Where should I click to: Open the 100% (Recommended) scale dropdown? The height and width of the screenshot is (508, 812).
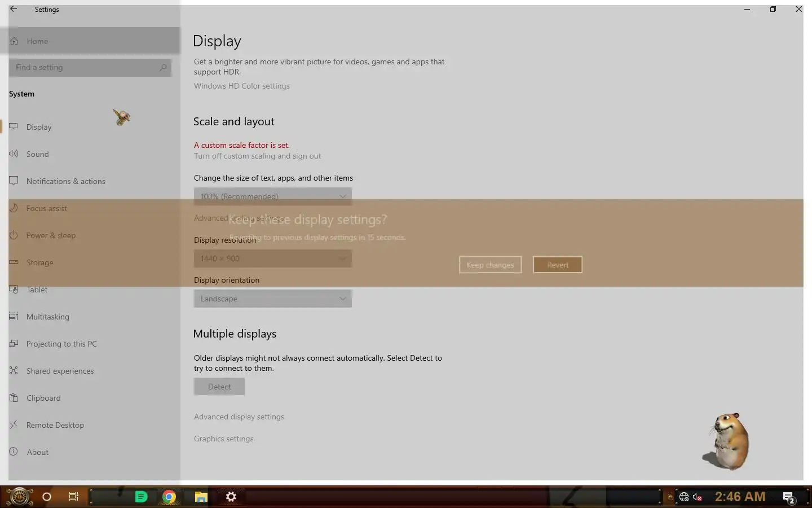(x=273, y=196)
